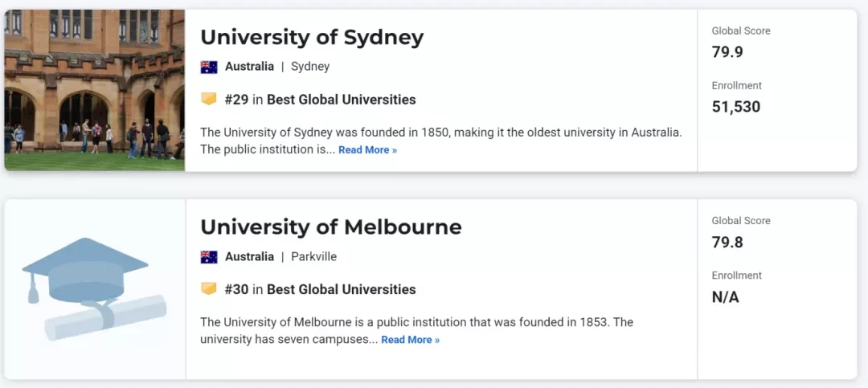
Task: Click the gold ranking badge next to #29
Action: [209, 100]
